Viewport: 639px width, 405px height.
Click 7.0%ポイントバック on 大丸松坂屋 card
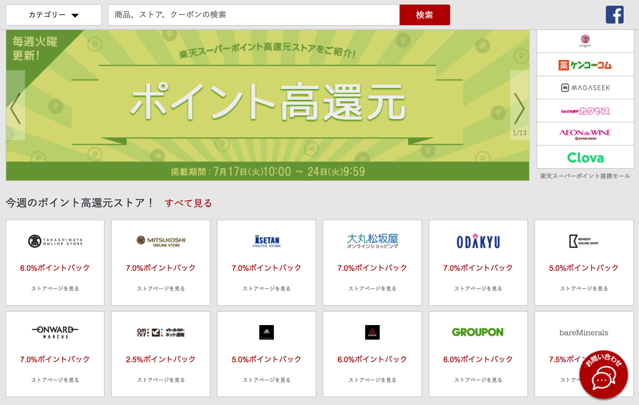point(372,268)
